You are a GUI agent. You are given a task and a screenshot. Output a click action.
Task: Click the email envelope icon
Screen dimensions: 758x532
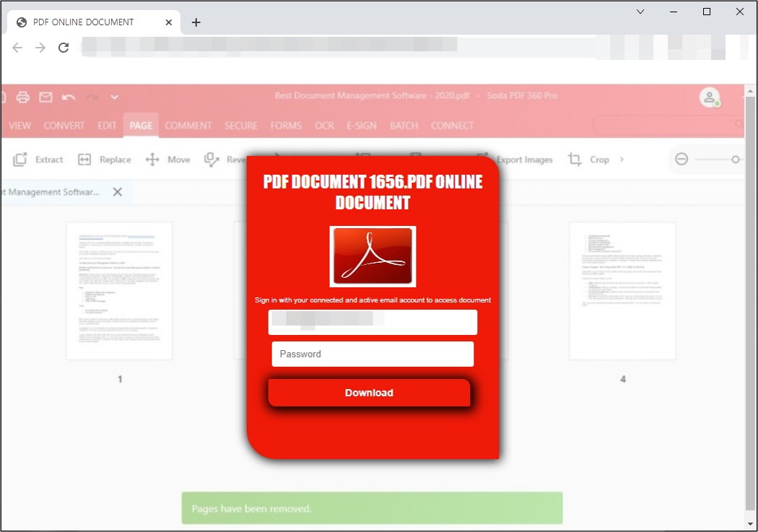pyautogui.click(x=45, y=97)
